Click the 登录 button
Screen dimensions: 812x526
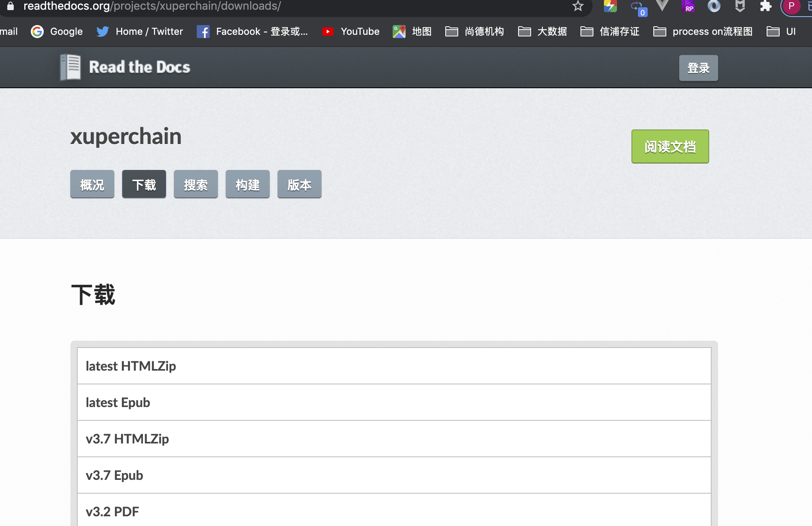698,68
